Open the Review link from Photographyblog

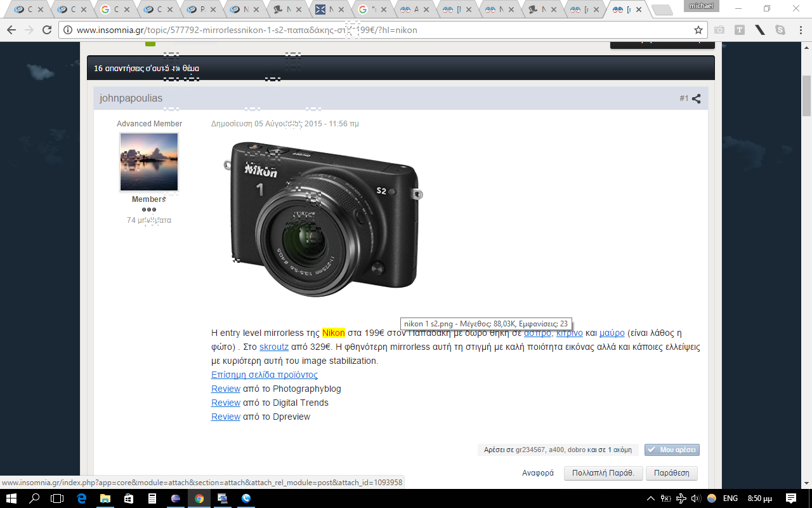coord(226,389)
